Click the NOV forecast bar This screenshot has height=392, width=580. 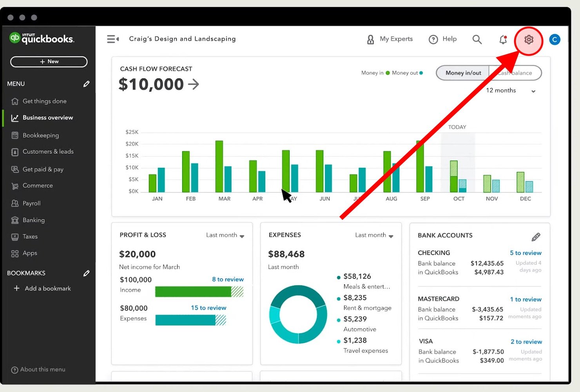pyautogui.click(x=487, y=184)
